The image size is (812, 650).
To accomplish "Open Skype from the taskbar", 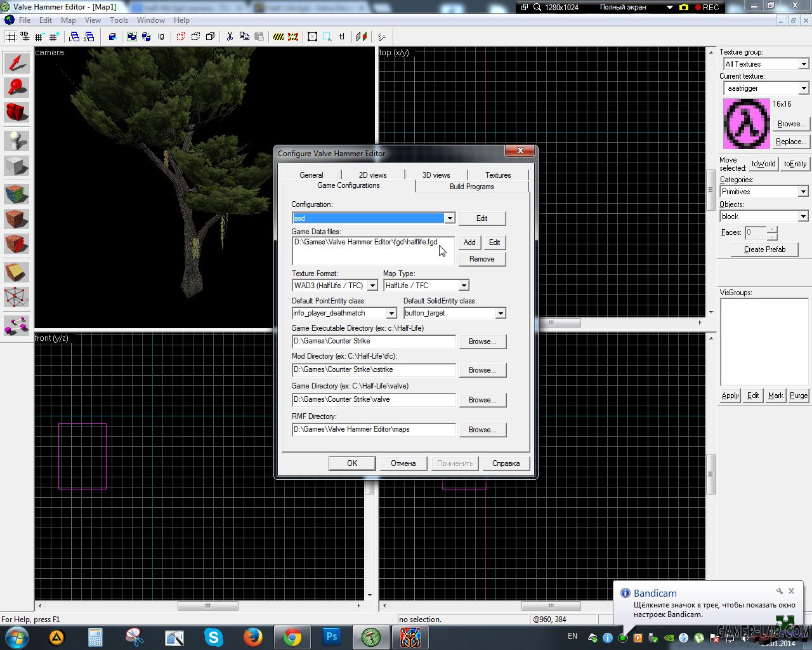I will tap(214, 637).
